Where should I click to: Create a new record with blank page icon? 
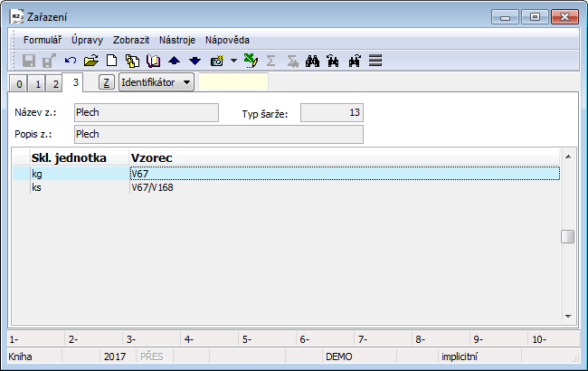tap(111, 60)
